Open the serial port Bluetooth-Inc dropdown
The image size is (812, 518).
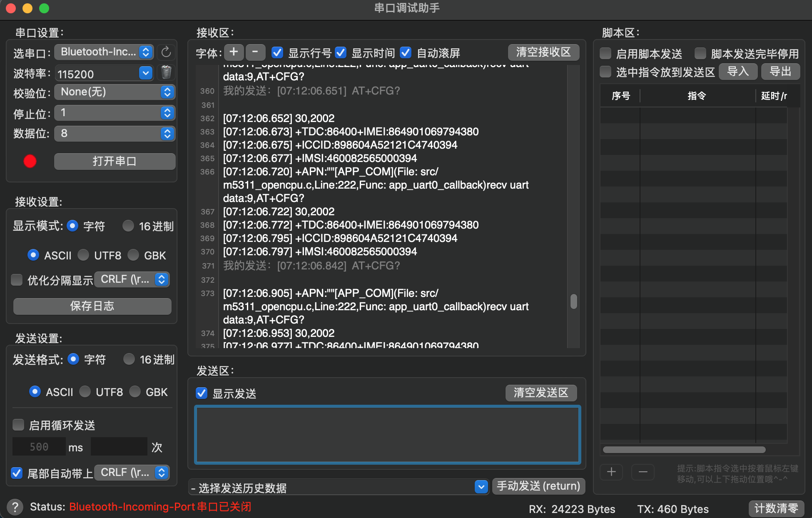click(104, 52)
